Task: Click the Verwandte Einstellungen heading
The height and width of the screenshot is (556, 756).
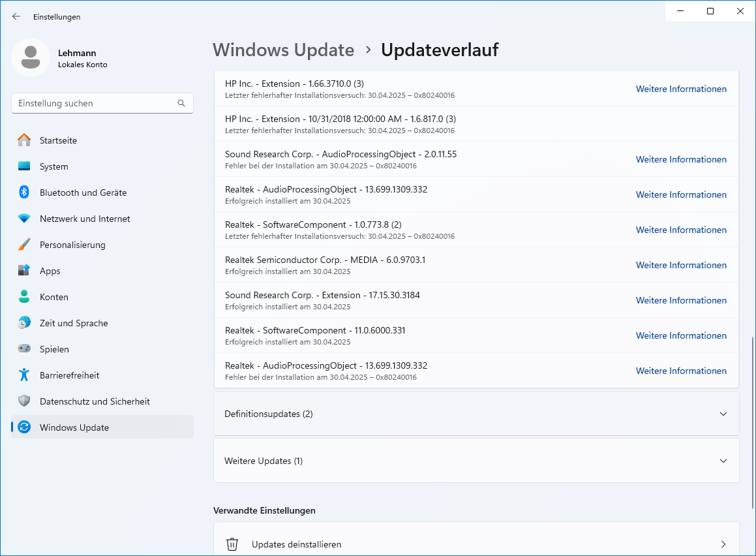Action: [x=264, y=510]
